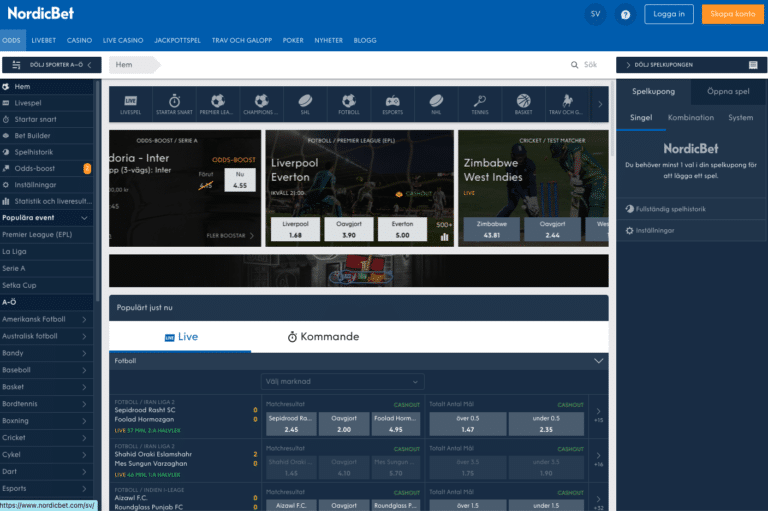
Task: Click the help question mark icon
Action: point(625,14)
